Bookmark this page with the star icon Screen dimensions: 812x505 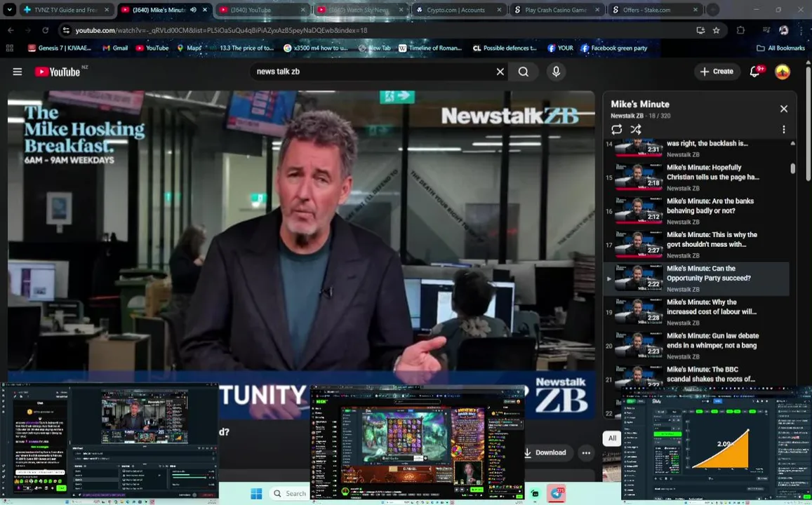pos(716,30)
